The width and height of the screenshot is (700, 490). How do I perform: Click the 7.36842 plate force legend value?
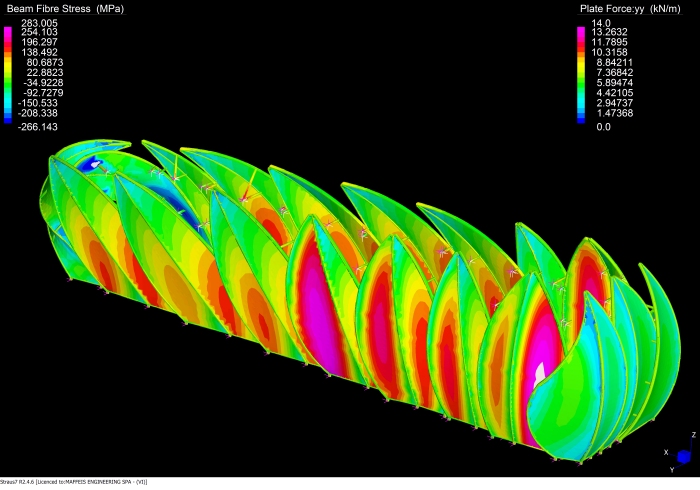tap(615, 74)
